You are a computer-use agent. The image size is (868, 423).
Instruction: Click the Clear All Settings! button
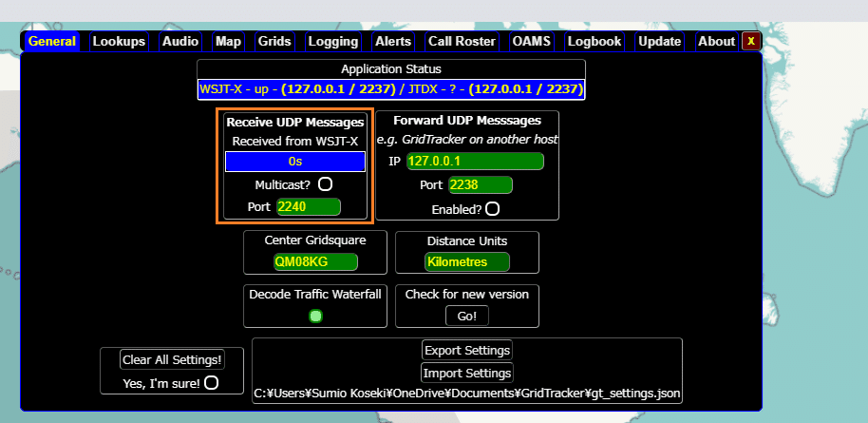(172, 359)
